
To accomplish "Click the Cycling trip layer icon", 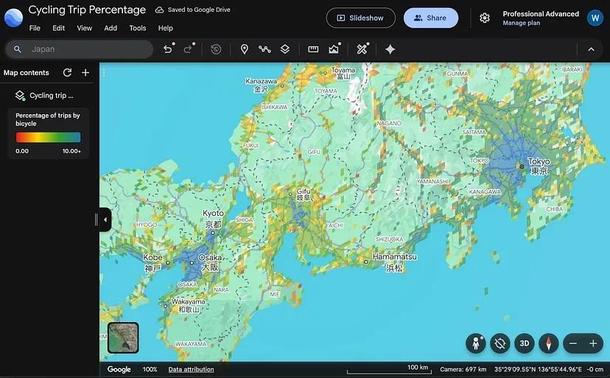I will tap(20, 96).
